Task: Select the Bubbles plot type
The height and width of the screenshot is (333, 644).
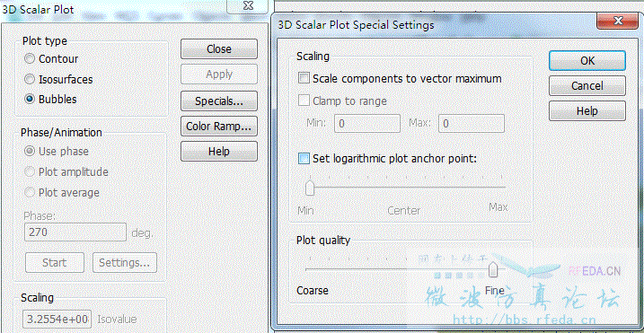Action: (30, 100)
